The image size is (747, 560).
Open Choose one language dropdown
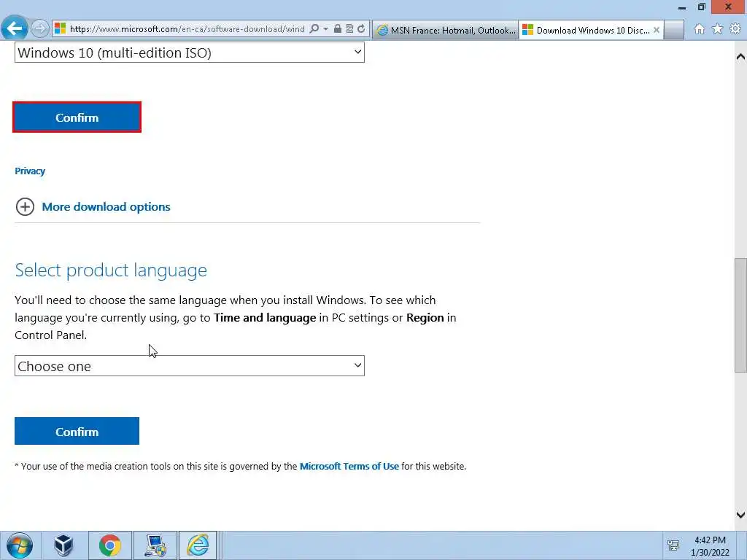[190, 366]
